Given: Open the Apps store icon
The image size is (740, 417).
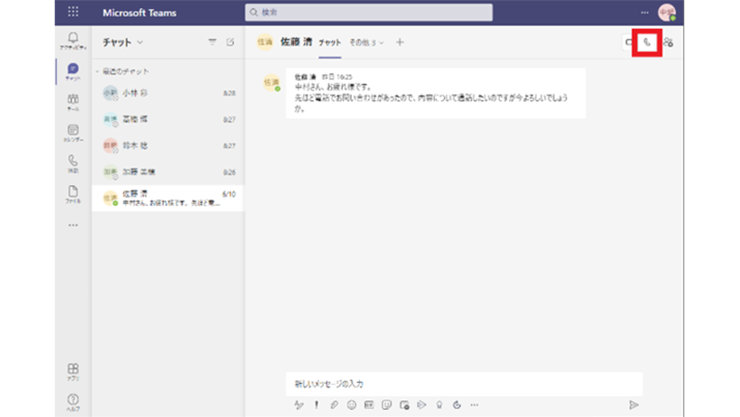Looking at the screenshot, I should [73, 372].
